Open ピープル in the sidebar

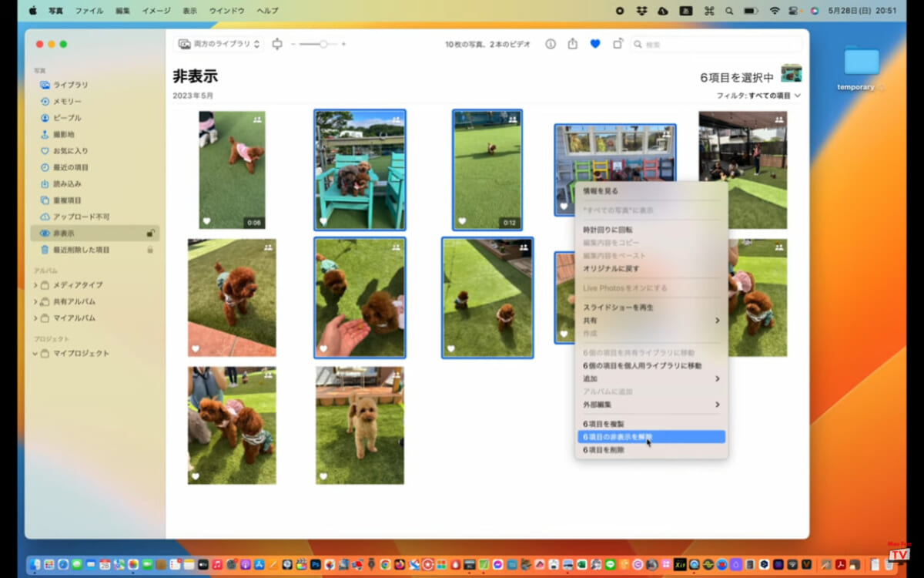[x=67, y=118]
